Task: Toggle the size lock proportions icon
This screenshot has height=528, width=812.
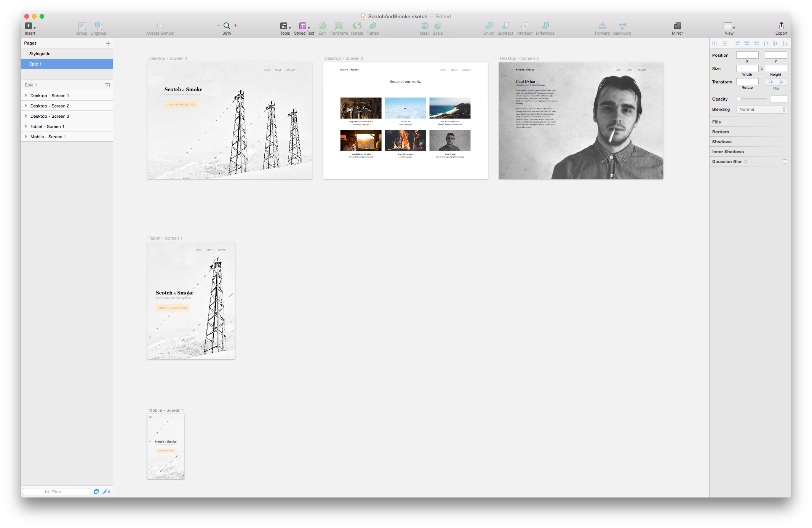Action: tap(761, 69)
